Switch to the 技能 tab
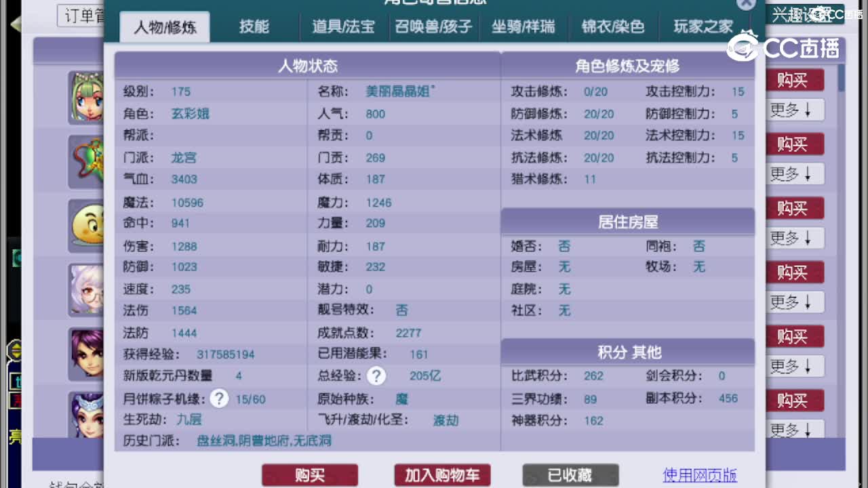Viewport: 868px width, 488px height. pos(254,27)
